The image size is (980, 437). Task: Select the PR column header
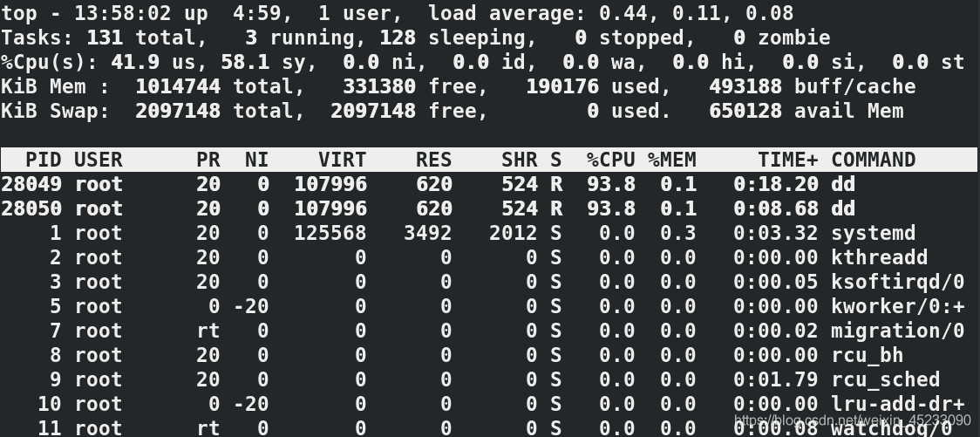pos(208,160)
